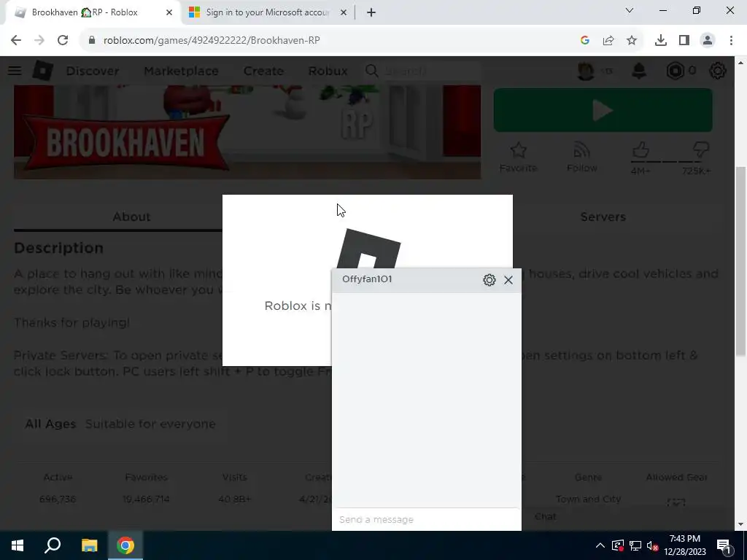The image size is (747, 560).
Task: Like the game with thumbs up
Action: [x=640, y=150]
